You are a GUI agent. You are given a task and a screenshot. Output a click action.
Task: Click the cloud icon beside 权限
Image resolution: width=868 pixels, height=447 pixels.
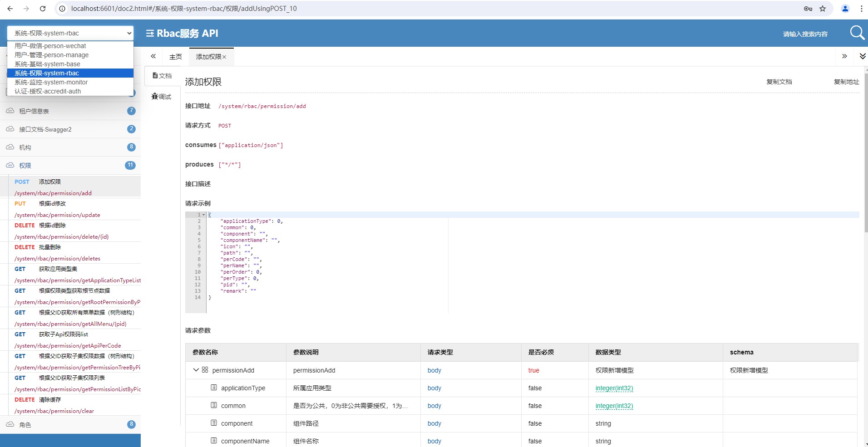click(x=10, y=165)
